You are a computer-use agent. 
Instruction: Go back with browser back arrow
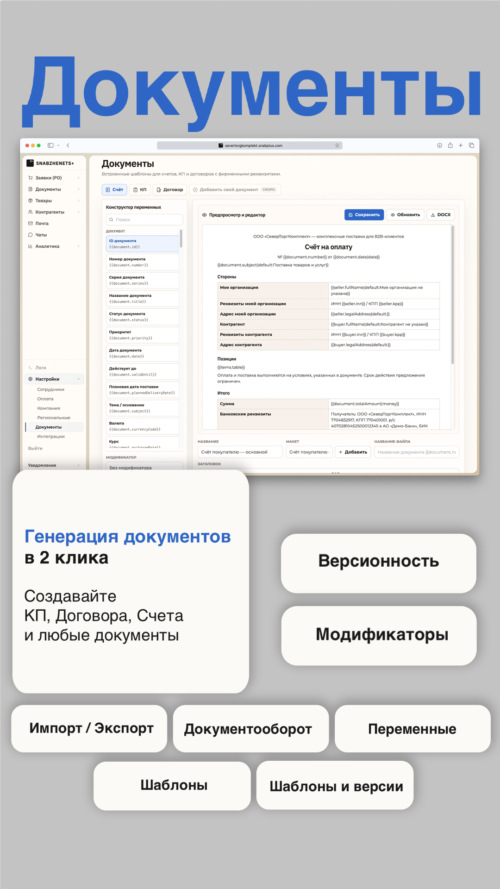[68, 146]
